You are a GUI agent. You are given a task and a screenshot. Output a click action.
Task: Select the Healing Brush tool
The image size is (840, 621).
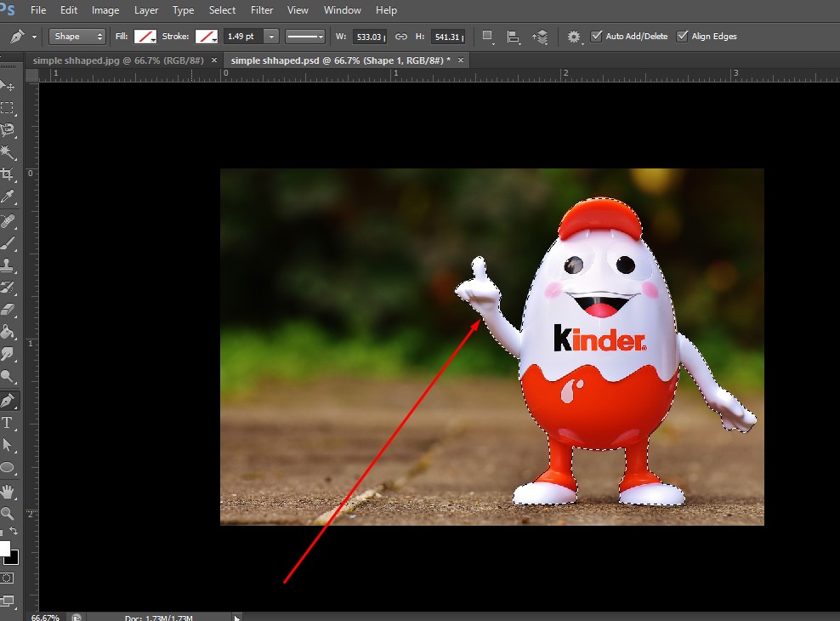pos(8,220)
